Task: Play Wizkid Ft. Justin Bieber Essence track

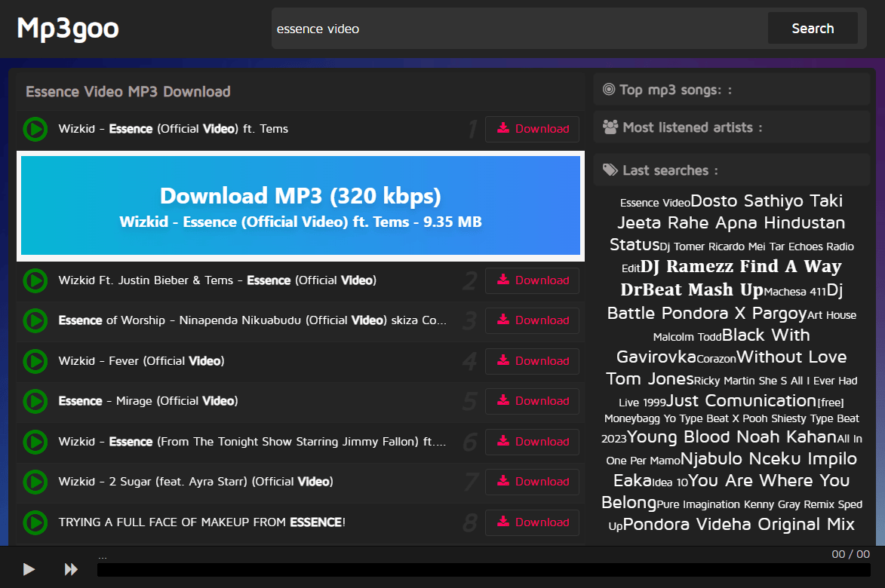Action: 35,280
